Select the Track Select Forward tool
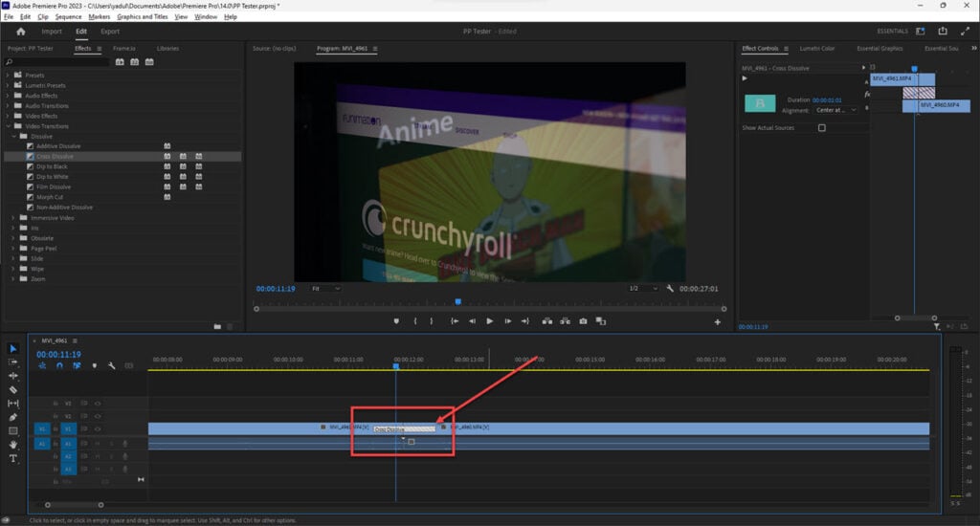Viewport: 980px width, 526px height. 13,362
